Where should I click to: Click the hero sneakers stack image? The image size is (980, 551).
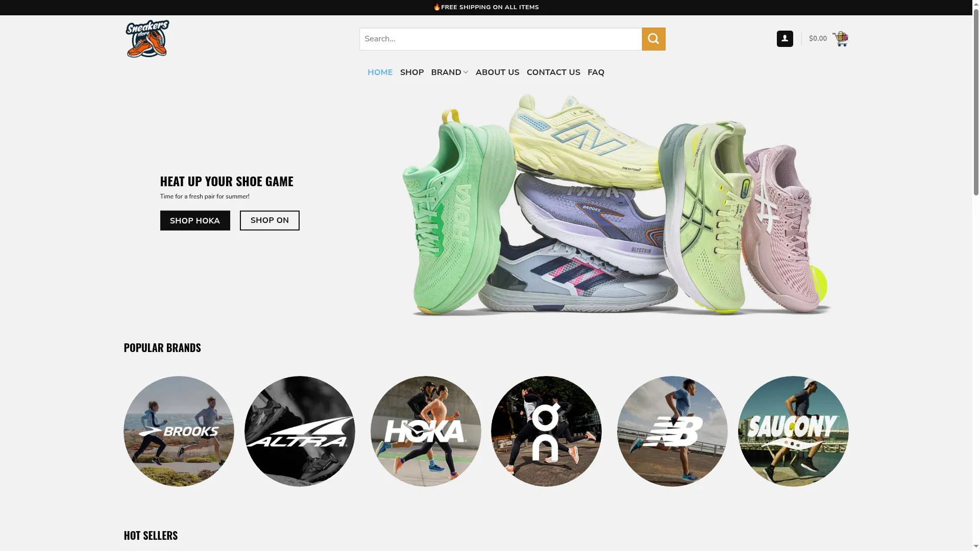(x=616, y=204)
